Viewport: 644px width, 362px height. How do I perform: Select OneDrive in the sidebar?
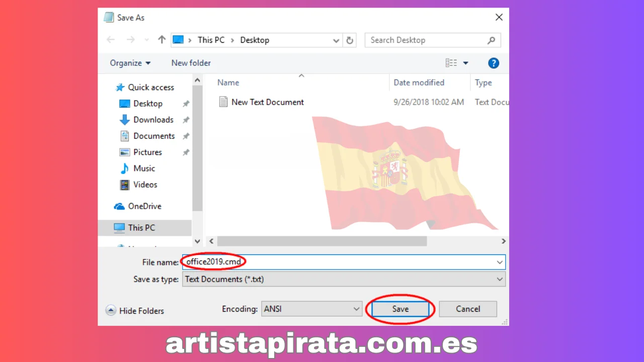[x=138, y=206]
